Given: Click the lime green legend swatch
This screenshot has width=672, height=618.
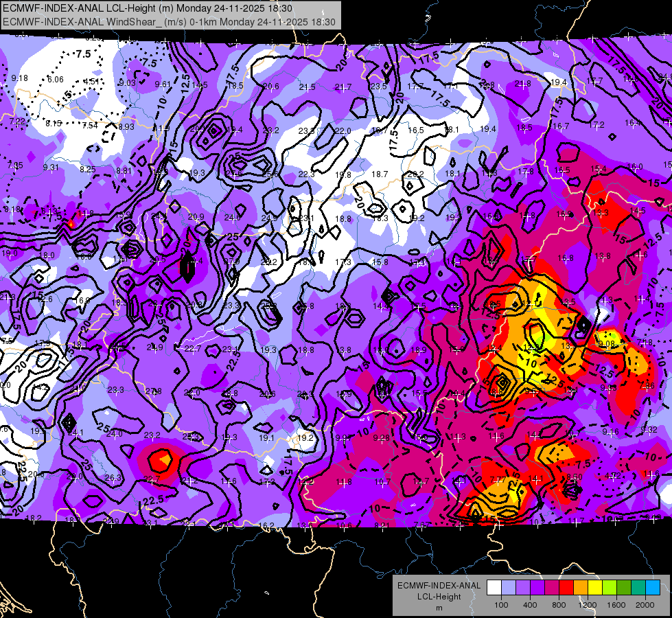Looking at the screenshot, I should [609, 588].
